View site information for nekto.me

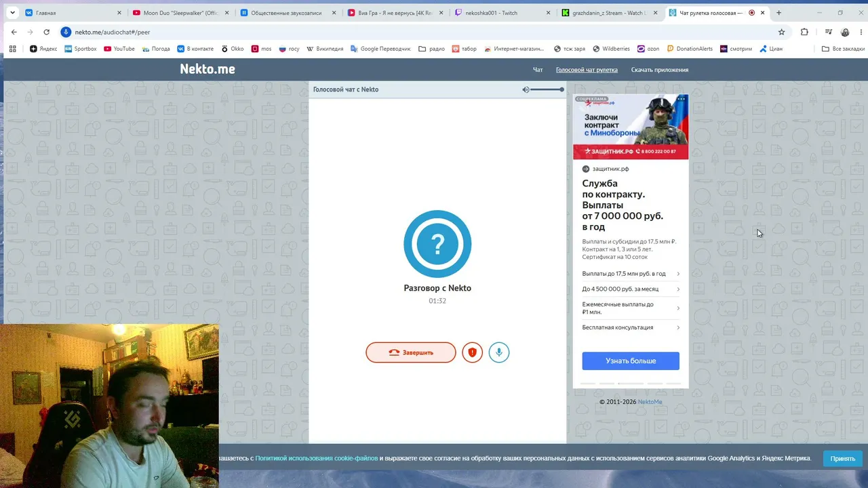point(66,32)
